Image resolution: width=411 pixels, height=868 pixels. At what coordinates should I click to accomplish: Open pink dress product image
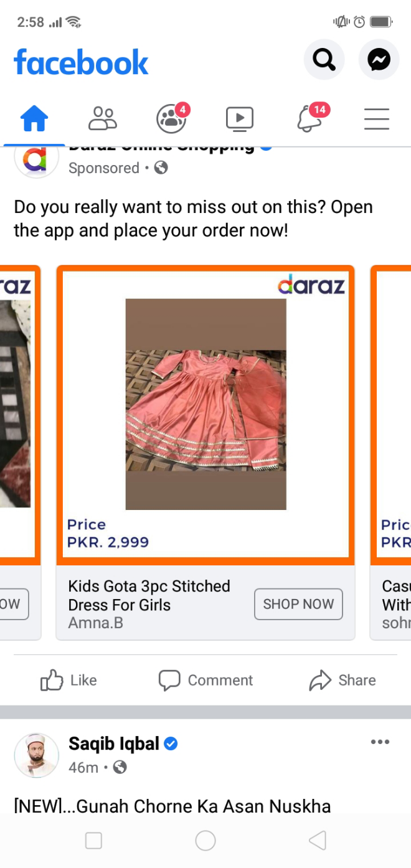pyautogui.click(x=205, y=403)
